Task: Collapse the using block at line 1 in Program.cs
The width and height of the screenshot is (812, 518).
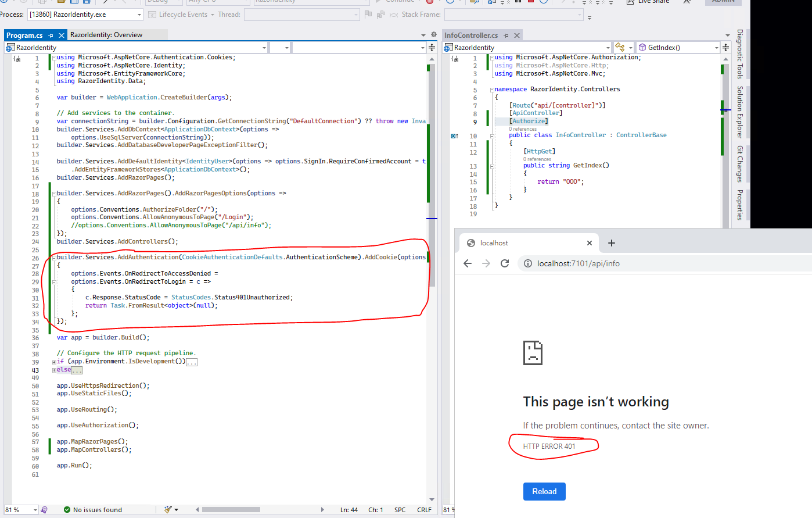Action: (54, 58)
